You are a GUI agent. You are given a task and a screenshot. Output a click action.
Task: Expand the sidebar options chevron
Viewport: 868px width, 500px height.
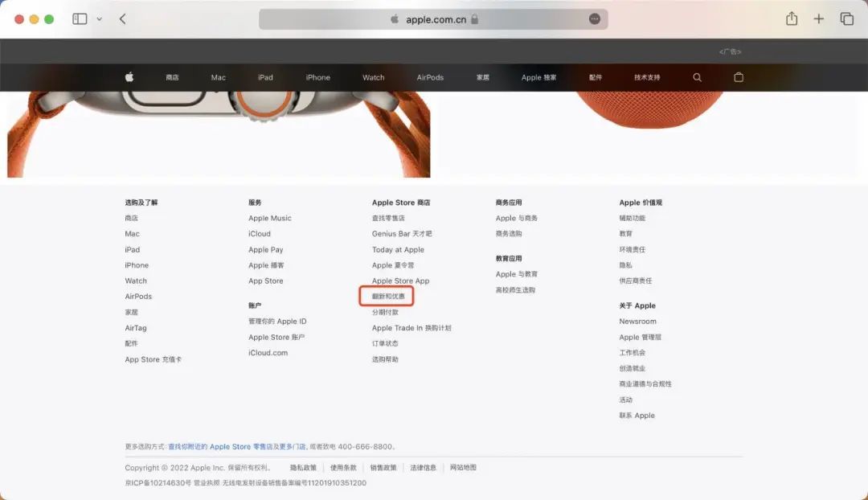(99, 18)
